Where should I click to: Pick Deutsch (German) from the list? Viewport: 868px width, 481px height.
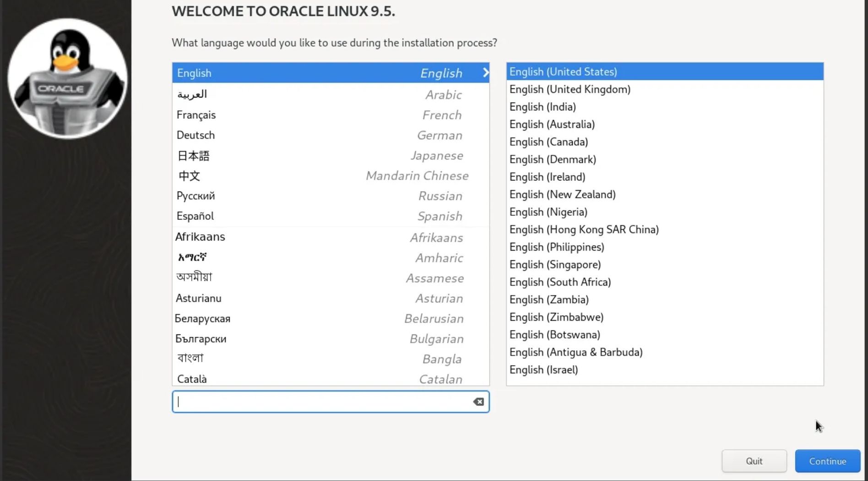coord(331,135)
